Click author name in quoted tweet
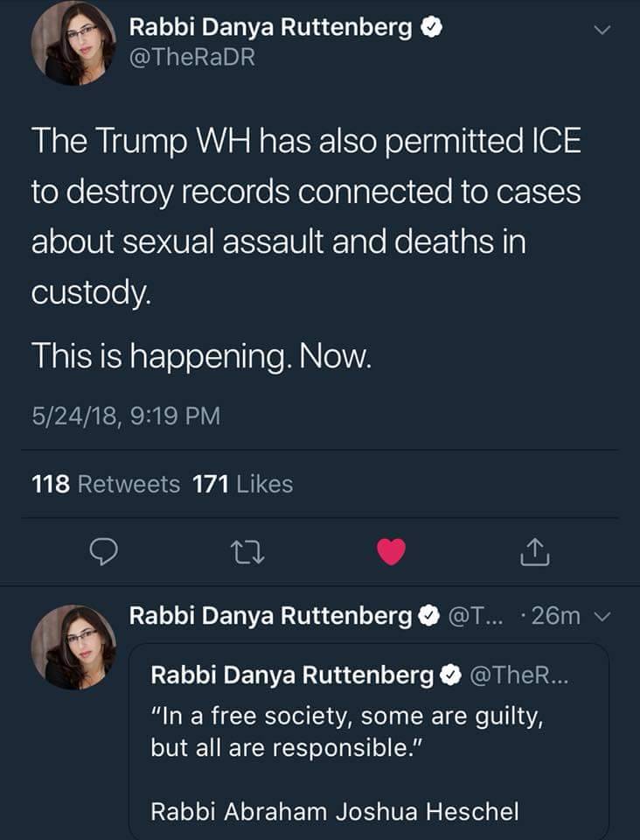 (293, 675)
